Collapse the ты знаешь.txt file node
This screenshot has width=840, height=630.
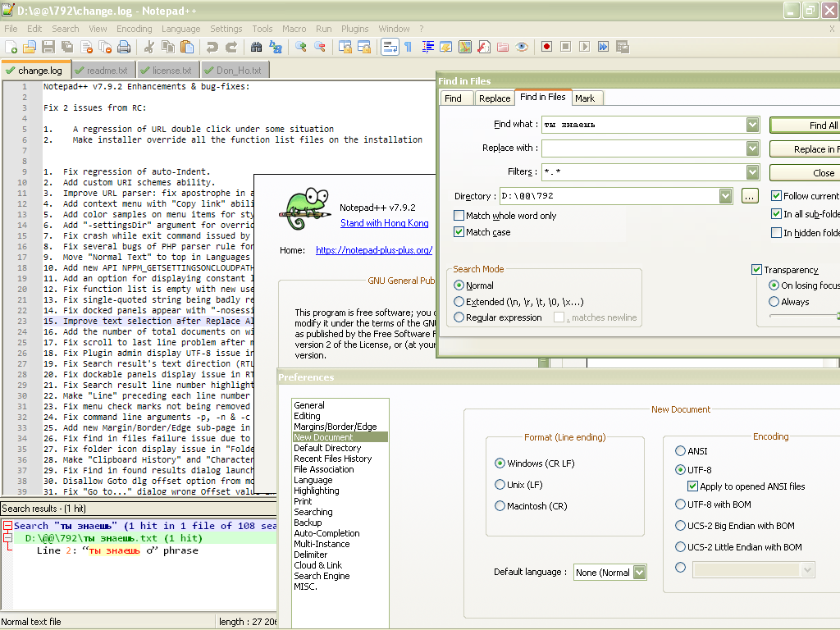click(x=7, y=537)
